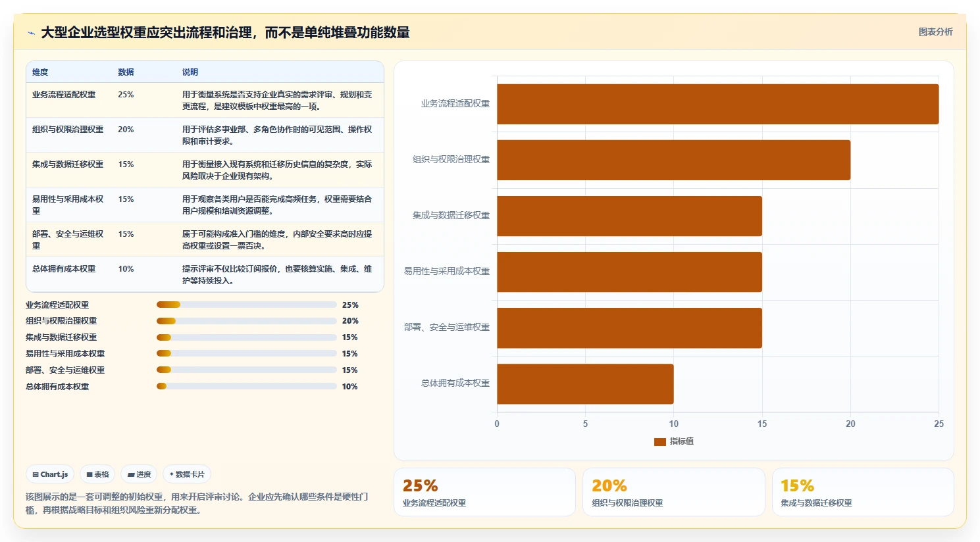Click the 25% cell in the table
Viewport: 980px width, 542px height.
point(126,95)
